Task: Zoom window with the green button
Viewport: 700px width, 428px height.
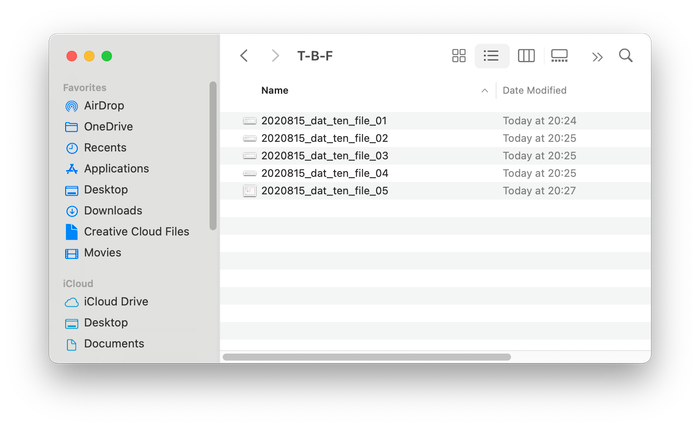Action: pos(107,56)
